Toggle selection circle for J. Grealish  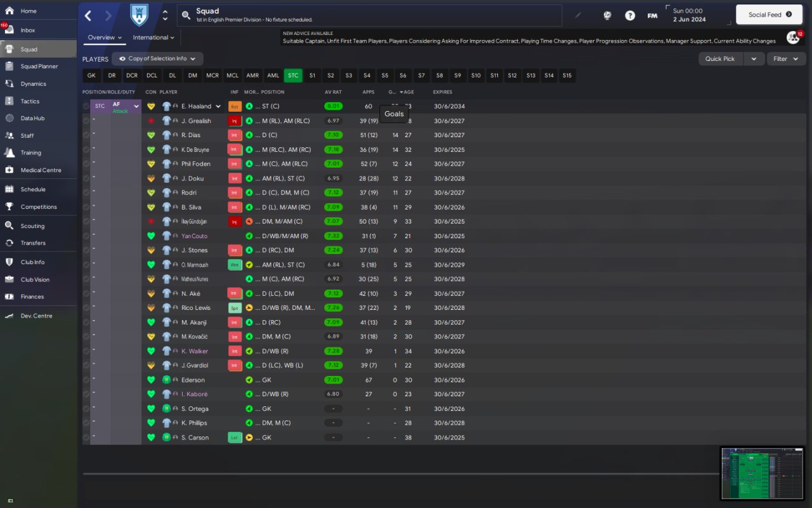tap(86, 121)
